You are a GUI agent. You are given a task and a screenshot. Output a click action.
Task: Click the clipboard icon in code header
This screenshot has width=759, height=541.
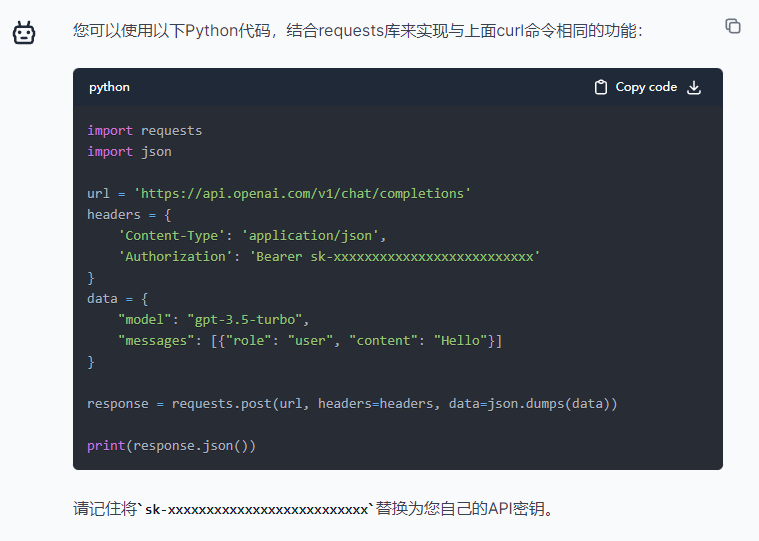pos(601,87)
